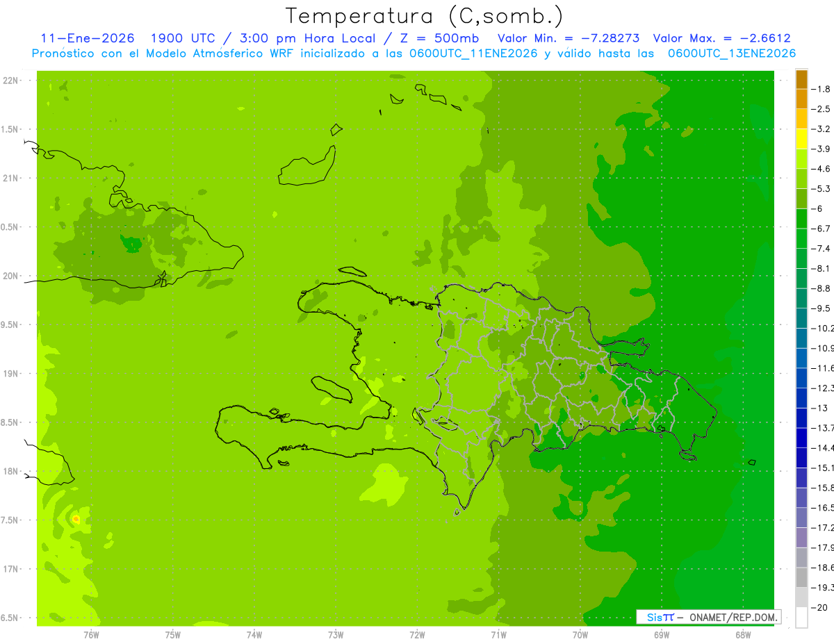Click the "70W" longitude axis label

point(580,634)
